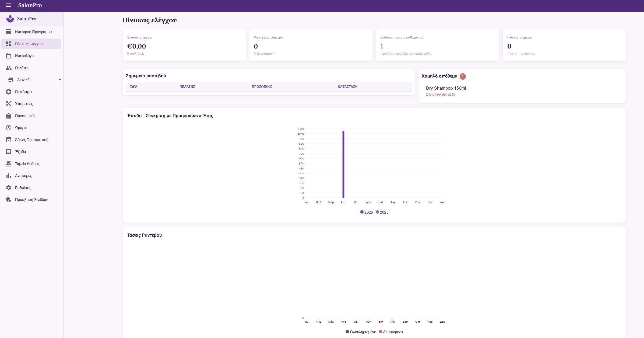Open the Ραντεβού σήμερα card
Image resolution: width=644 pixels, height=338 pixels.
point(311,45)
